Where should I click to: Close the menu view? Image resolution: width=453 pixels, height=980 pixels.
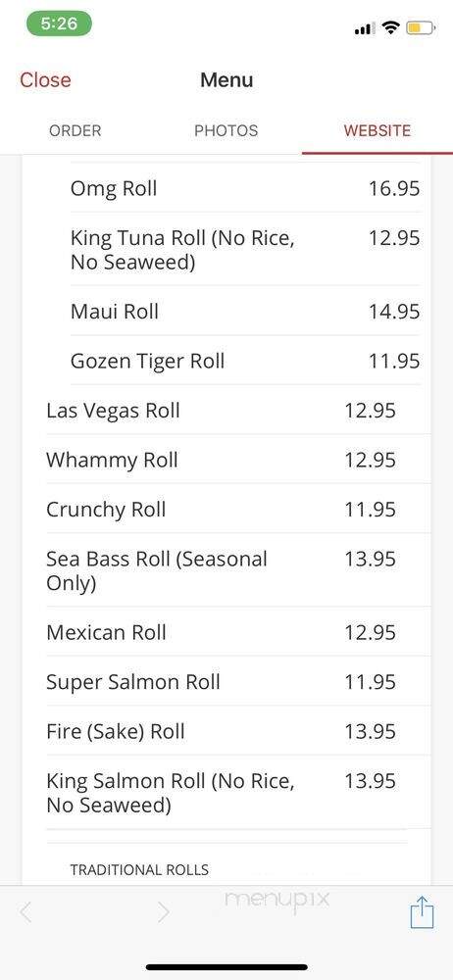click(45, 80)
